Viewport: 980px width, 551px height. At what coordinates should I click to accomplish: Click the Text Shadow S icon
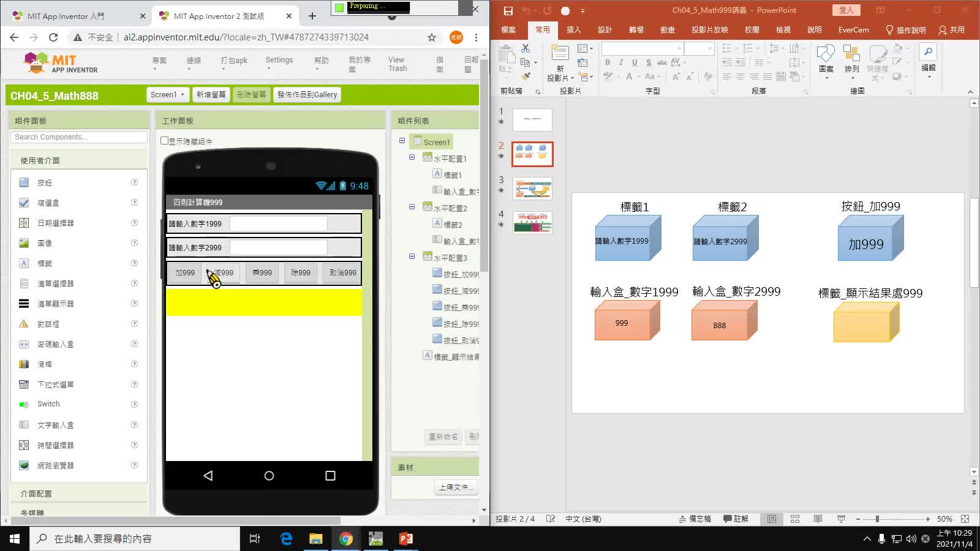649,62
